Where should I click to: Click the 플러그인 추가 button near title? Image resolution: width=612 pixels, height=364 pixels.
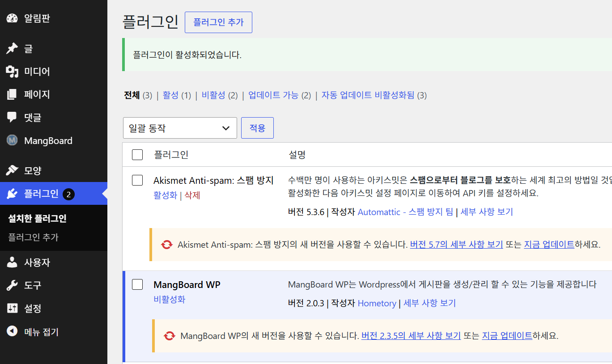[x=218, y=22]
